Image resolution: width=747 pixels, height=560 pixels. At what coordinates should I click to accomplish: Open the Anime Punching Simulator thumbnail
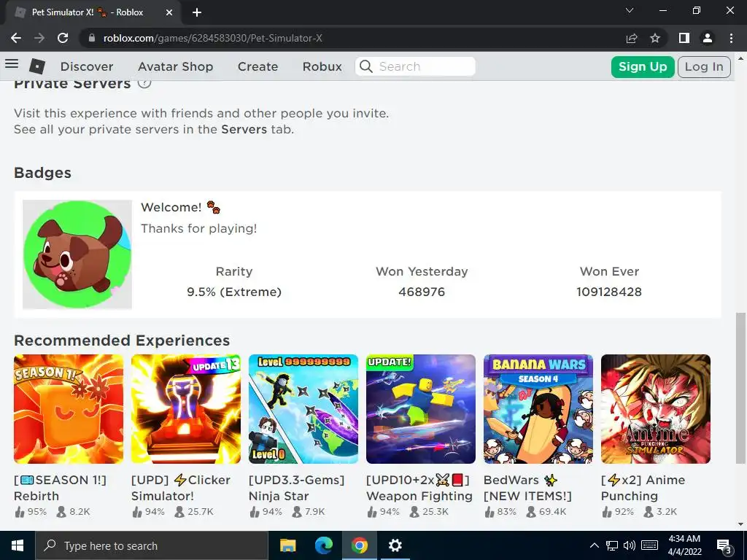click(x=656, y=409)
